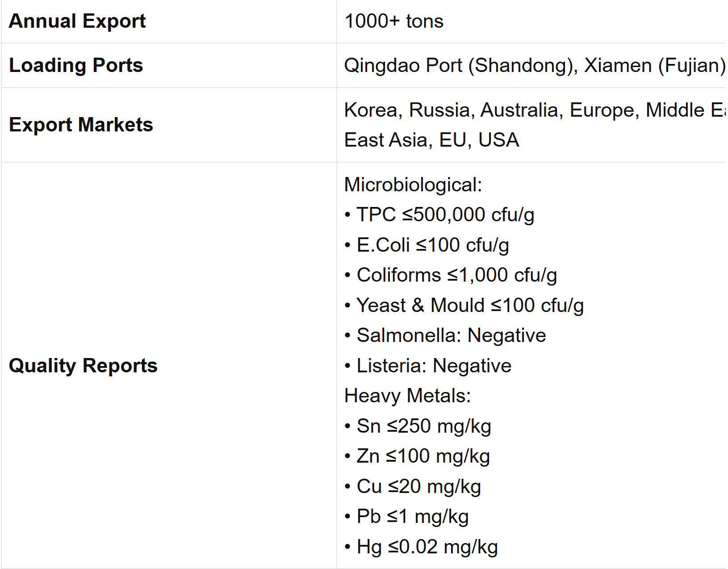This screenshot has width=728, height=569.
Task: Click the Listeria: Negative entry
Action: 428,366
